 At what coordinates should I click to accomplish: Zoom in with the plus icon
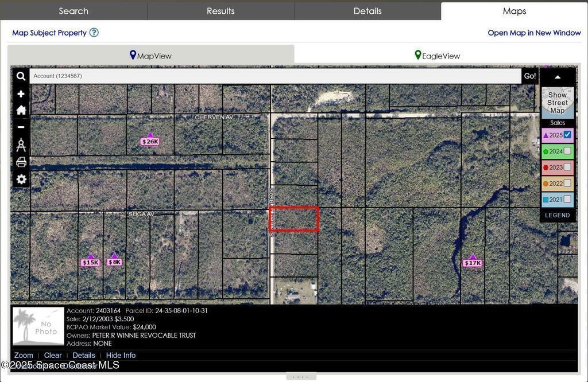(x=21, y=93)
